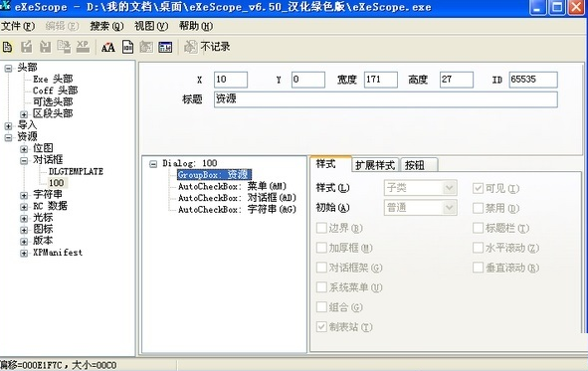Open the 搜索(Q) menu
Viewport: 588px width, 371px height.
pyautogui.click(x=106, y=26)
